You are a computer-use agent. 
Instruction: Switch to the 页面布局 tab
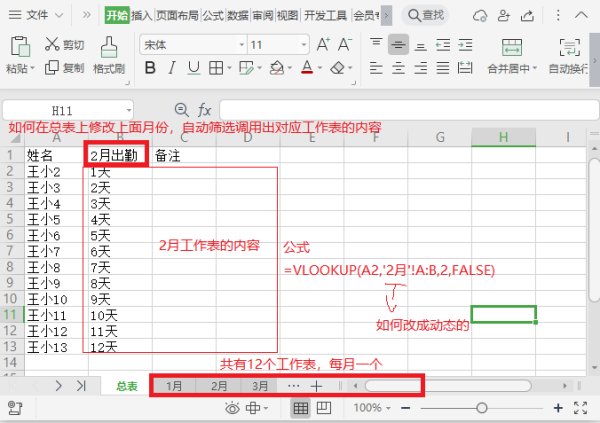178,15
